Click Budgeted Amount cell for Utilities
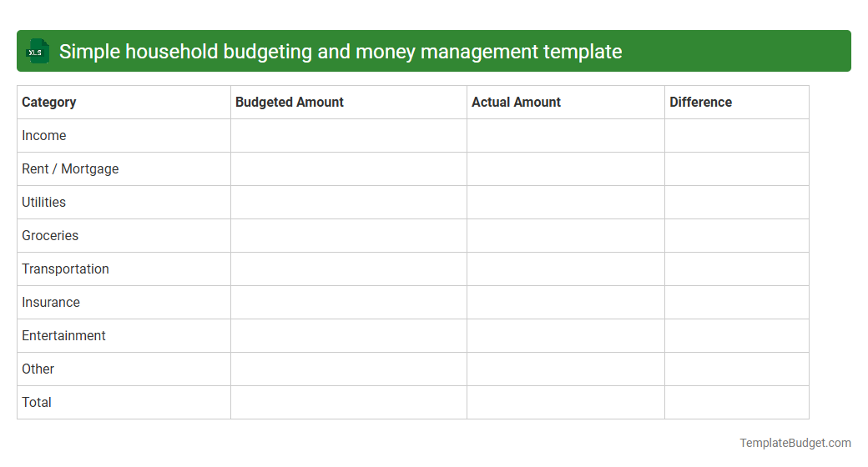This screenshot has width=868, height=467. click(x=349, y=202)
